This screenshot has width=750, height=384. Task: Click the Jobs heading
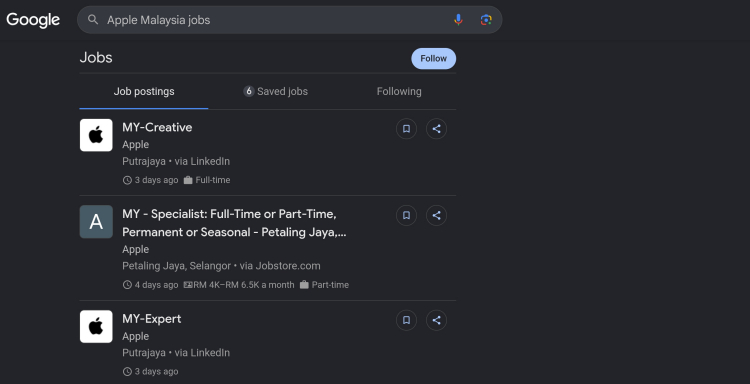(96, 57)
